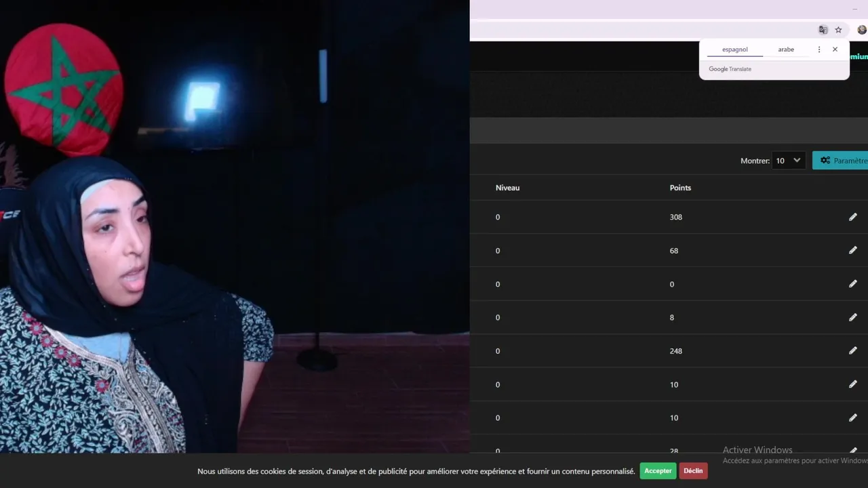This screenshot has width=868, height=488.
Task: Click the 68 points value
Action: click(x=673, y=251)
